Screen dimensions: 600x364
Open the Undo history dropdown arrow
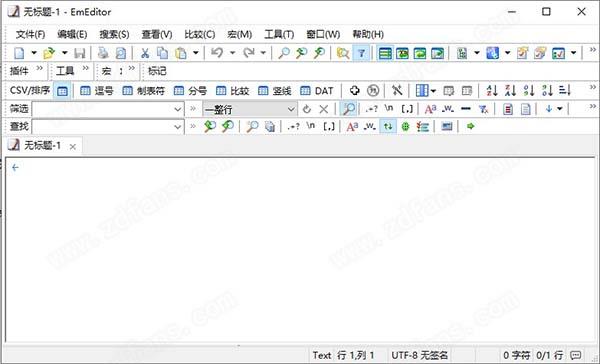coord(232,53)
